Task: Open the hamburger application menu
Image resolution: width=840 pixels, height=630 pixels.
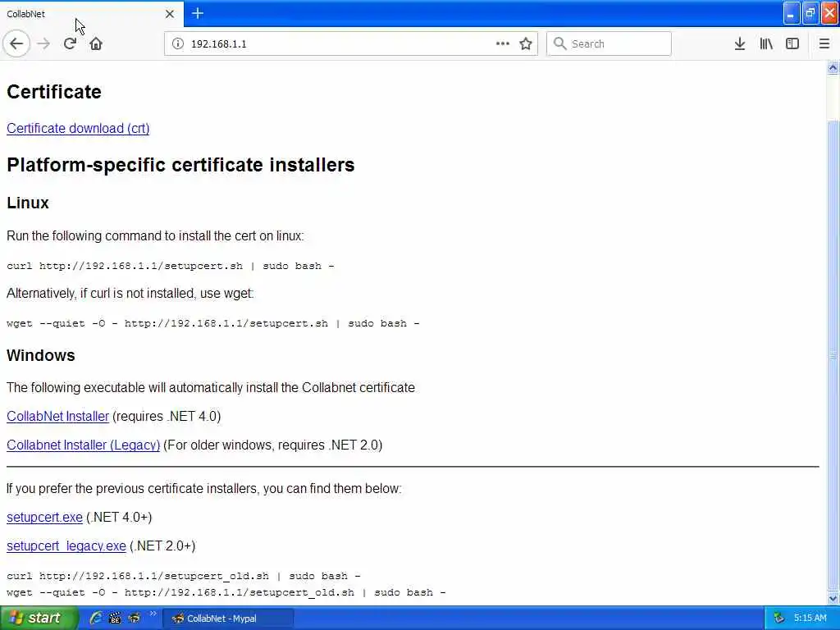Action: [824, 43]
